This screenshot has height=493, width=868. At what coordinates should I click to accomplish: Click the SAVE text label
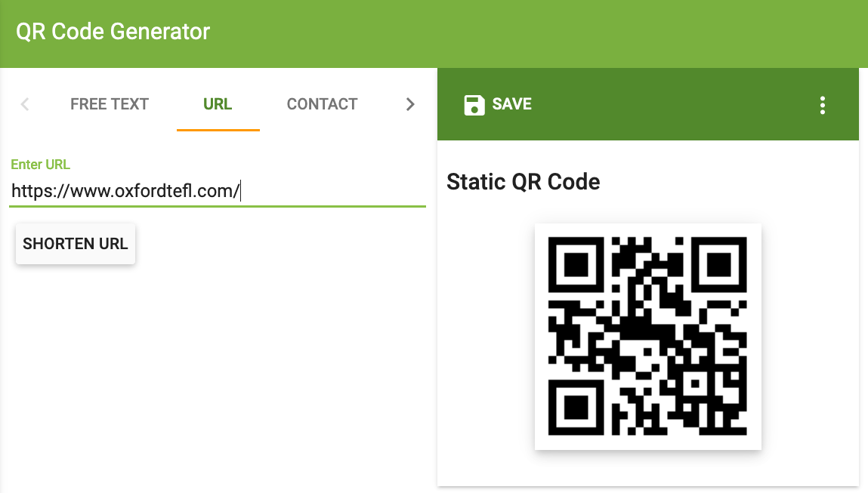[x=512, y=104]
